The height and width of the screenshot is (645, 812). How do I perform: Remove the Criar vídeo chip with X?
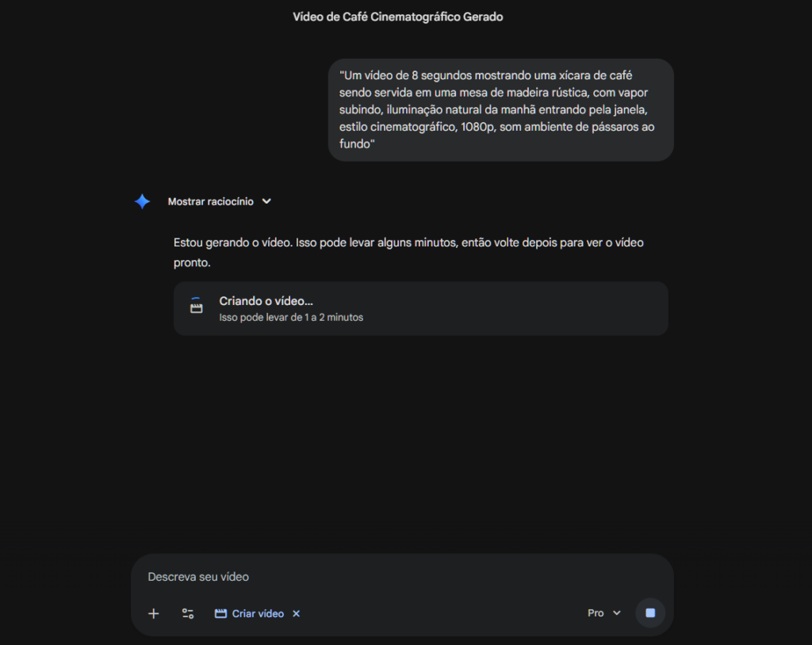297,613
